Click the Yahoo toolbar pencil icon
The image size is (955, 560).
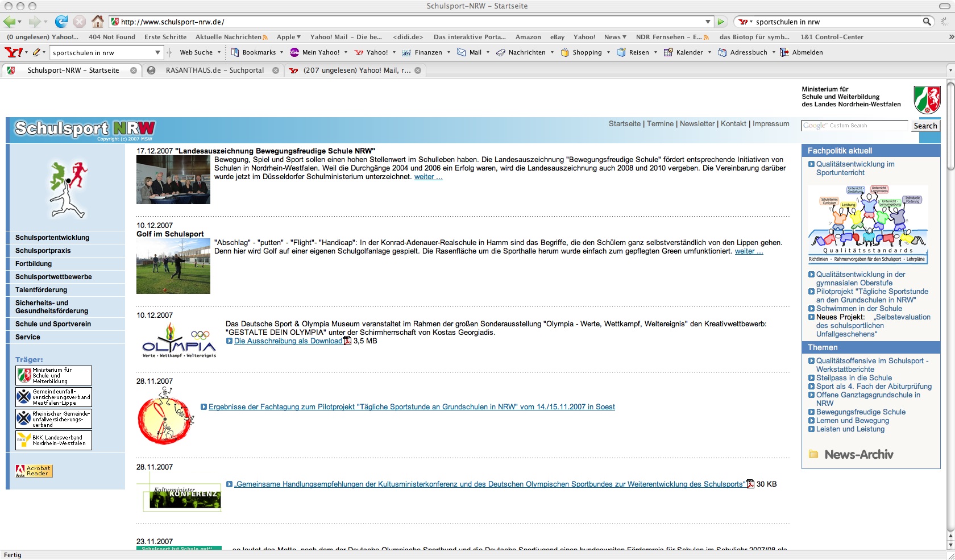(x=36, y=52)
